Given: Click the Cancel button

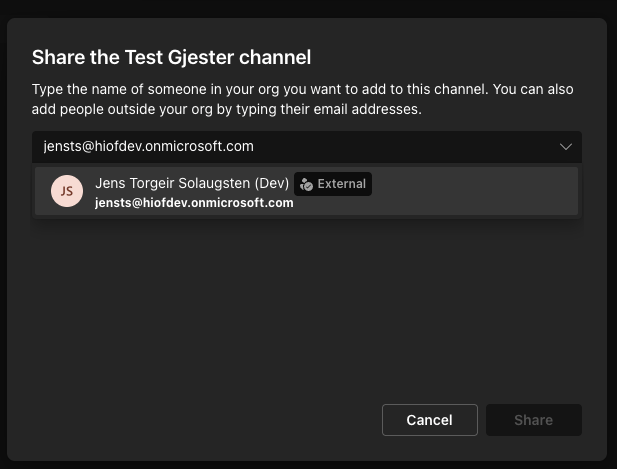Looking at the screenshot, I should 430,420.
